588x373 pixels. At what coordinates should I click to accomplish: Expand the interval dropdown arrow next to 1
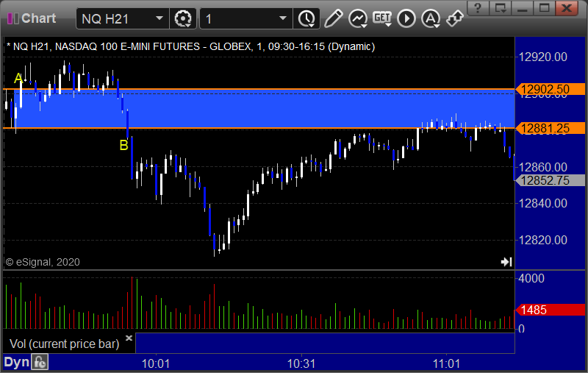283,18
